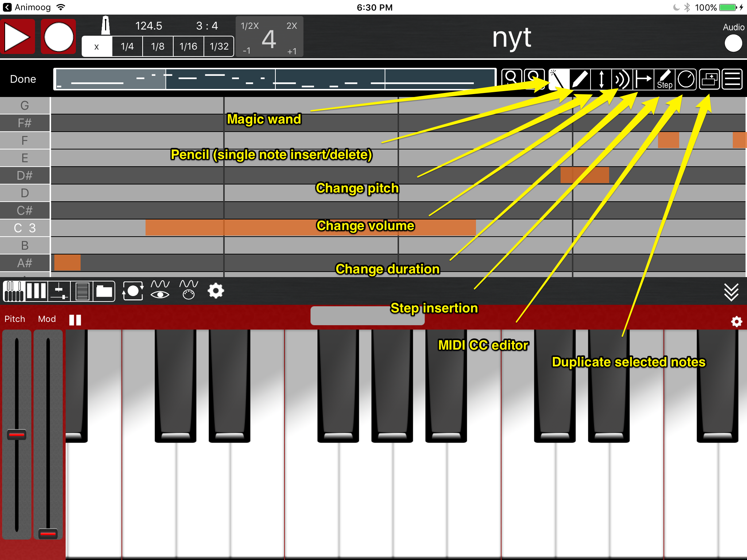
Task: Open the folder file browser tab
Action: (x=104, y=291)
